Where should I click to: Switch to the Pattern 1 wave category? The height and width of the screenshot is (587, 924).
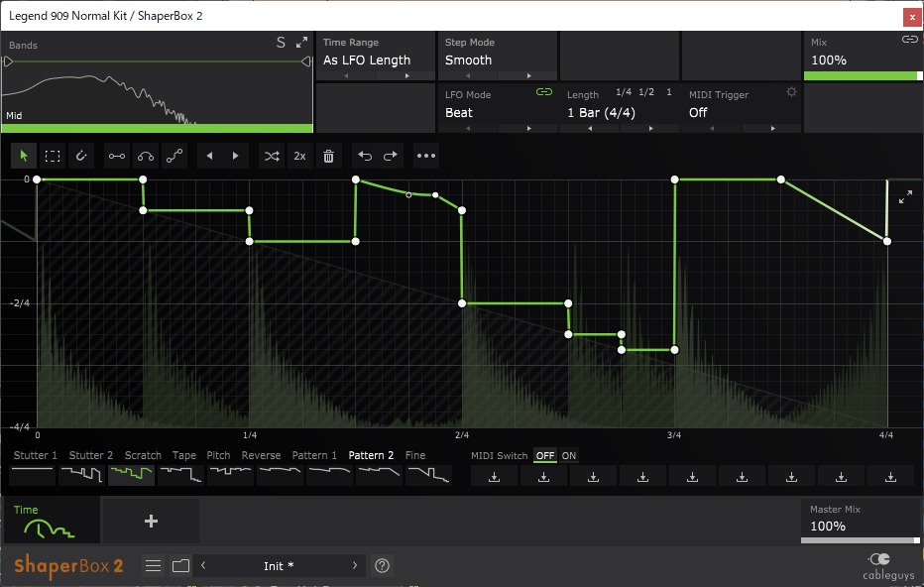click(314, 455)
